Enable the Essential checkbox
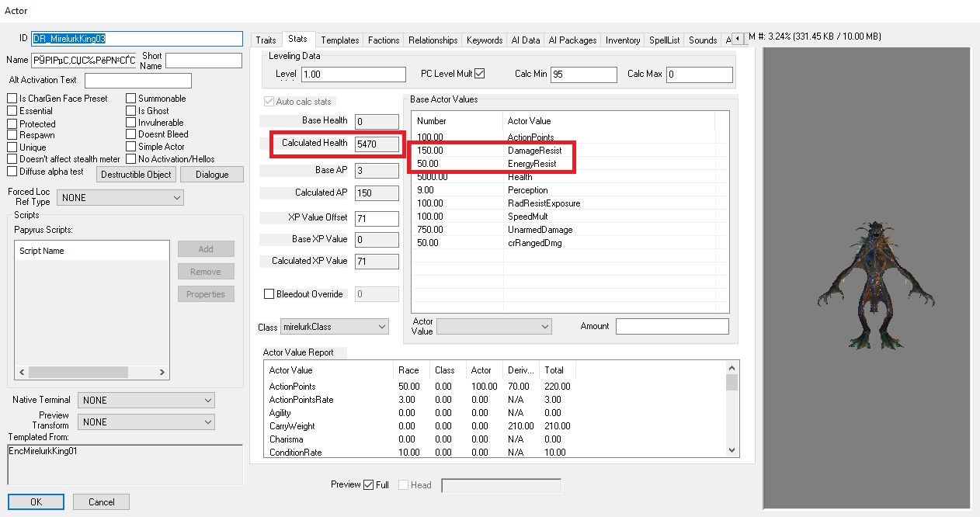Image resolution: width=980 pixels, height=517 pixels. [12, 111]
